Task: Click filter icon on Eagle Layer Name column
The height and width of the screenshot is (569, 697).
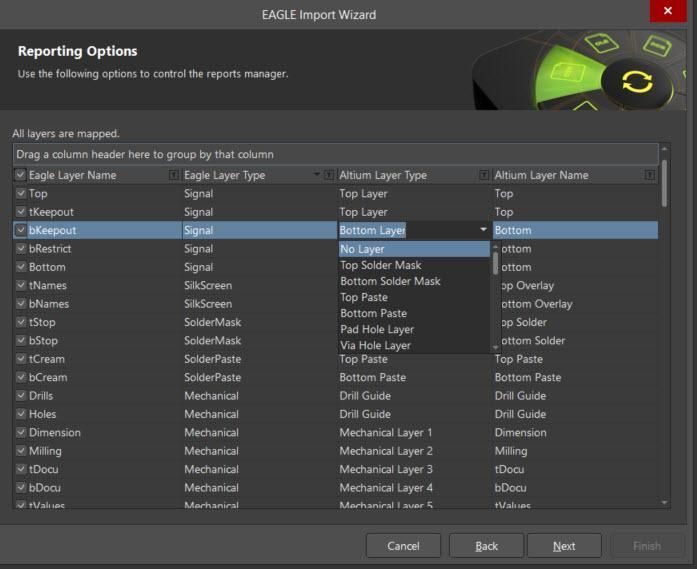Action: tap(174, 175)
